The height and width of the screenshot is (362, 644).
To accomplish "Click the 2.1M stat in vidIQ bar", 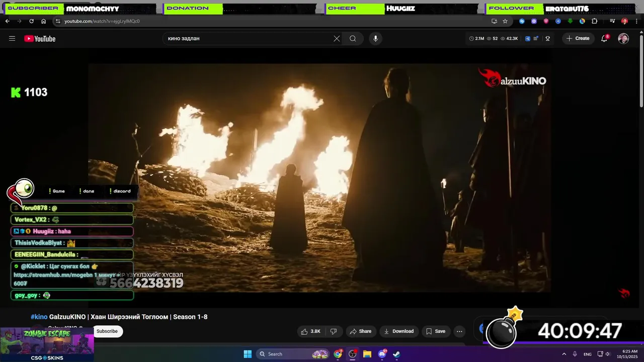I will pos(476,39).
